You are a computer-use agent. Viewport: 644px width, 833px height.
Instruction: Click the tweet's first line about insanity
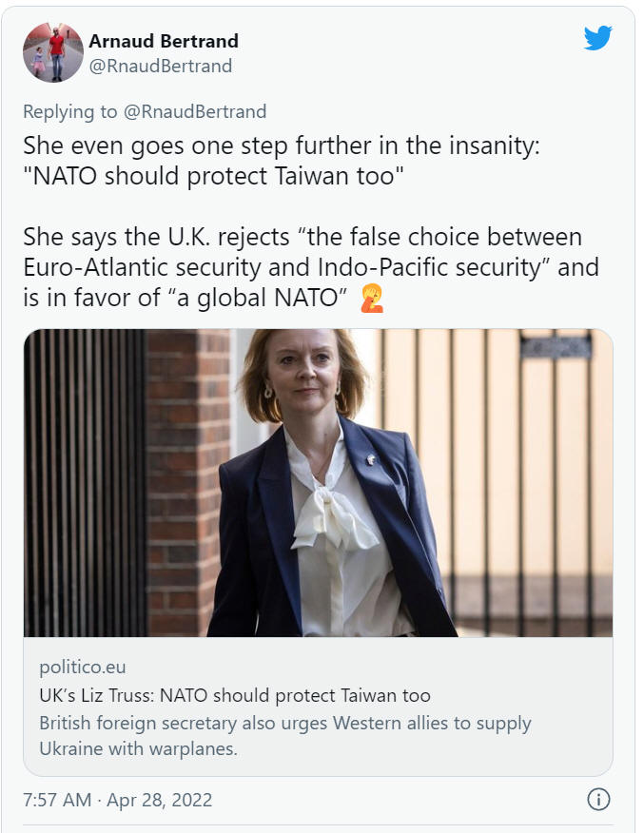coord(281,146)
